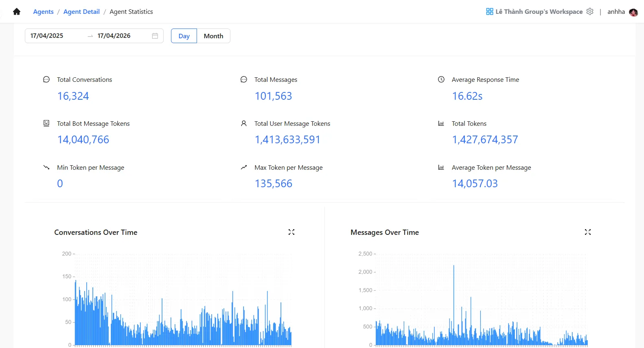Image resolution: width=644 pixels, height=348 pixels.
Task: Click the Max Token per Message trend icon
Action: [244, 167]
